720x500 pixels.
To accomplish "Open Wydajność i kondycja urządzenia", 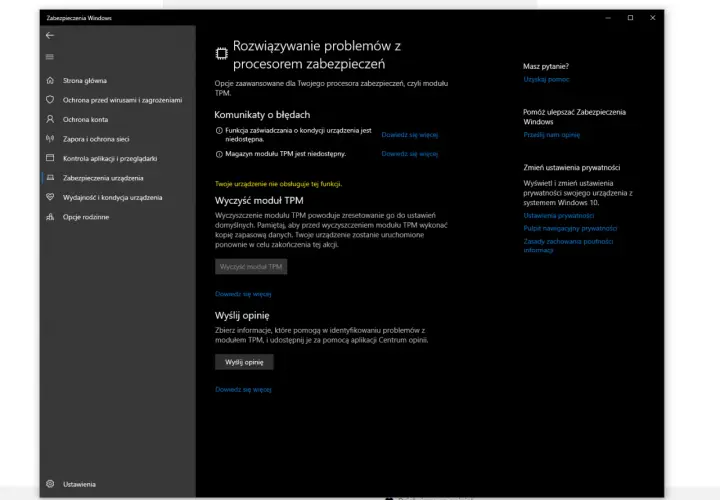I will click(x=112, y=197).
